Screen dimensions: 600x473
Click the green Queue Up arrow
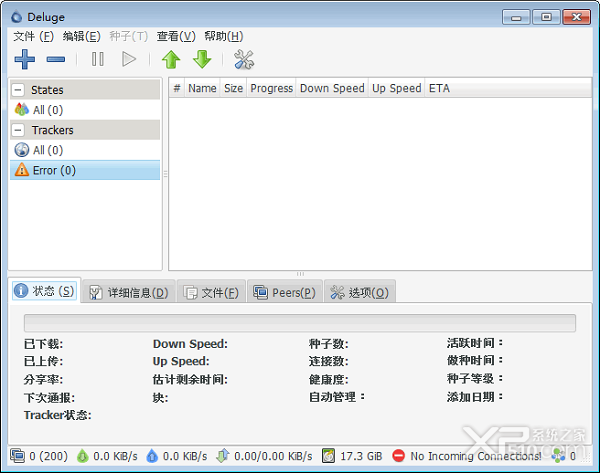(x=171, y=59)
